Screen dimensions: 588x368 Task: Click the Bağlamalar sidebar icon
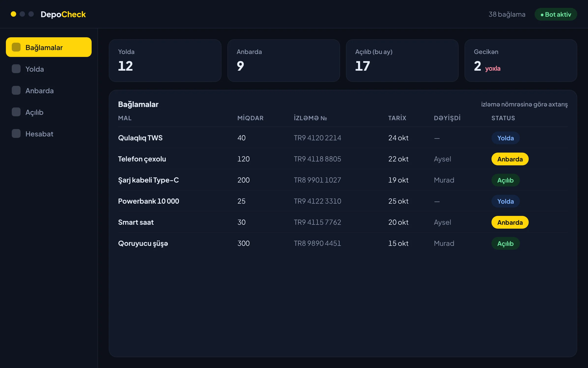tap(16, 47)
